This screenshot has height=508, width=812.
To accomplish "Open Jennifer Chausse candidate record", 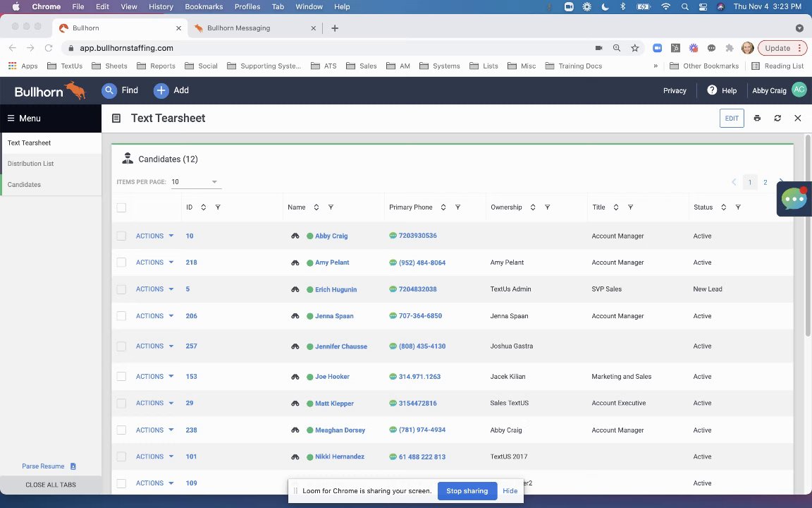I will [340, 347].
